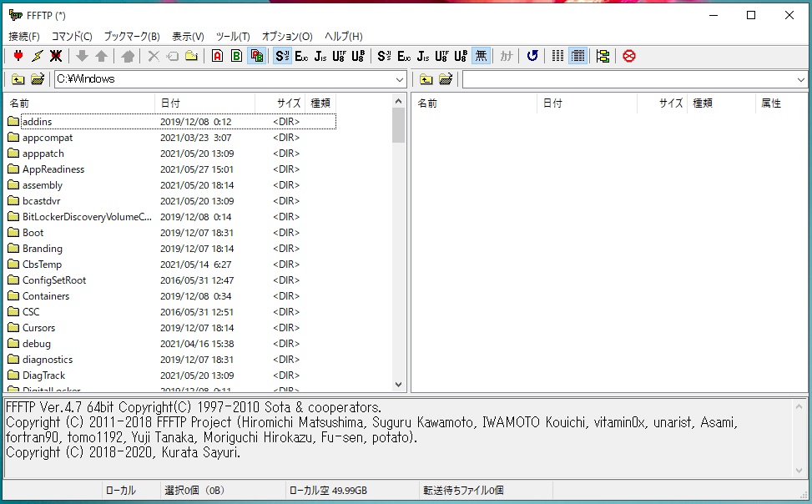Click the create new folder toolbar icon
Viewport: 812px width, 504px height.
pyautogui.click(x=191, y=56)
